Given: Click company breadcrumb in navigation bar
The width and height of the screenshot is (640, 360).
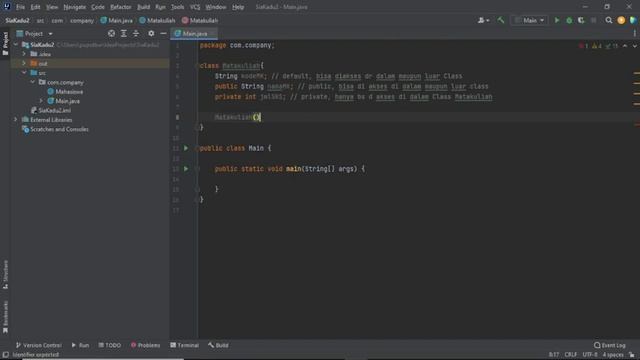Looking at the screenshot, I should pos(82,20).
